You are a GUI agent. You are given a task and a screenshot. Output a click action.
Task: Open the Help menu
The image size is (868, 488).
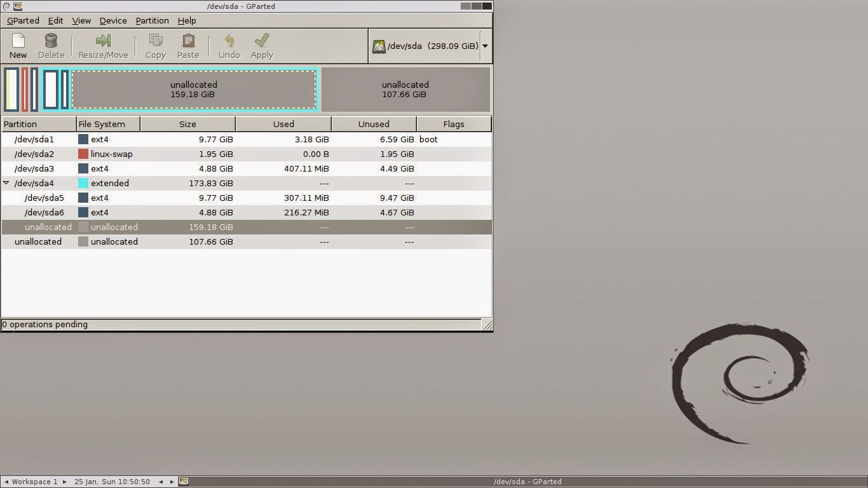[187, 20]
